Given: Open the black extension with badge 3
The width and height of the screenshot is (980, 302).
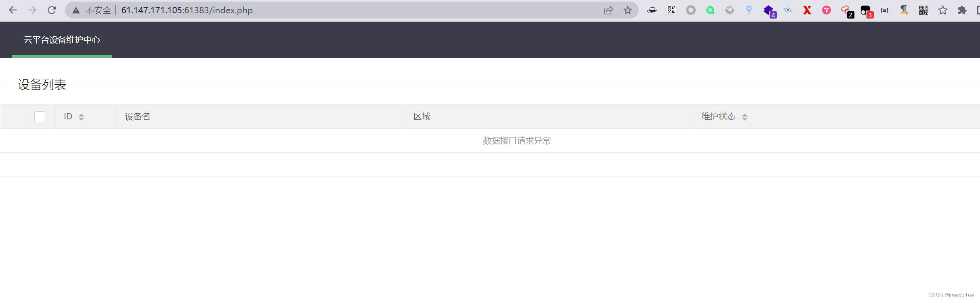Looking at the screenshot, I should [x=866, y=11].
